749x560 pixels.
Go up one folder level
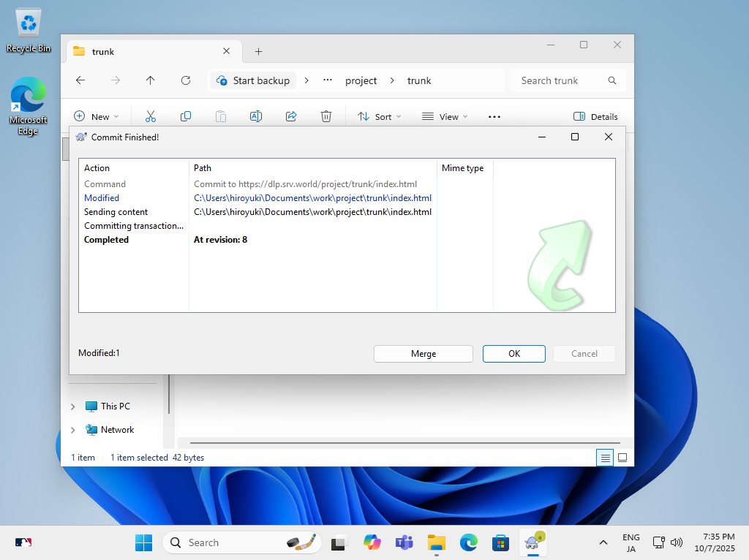click(x=151, y=80)
